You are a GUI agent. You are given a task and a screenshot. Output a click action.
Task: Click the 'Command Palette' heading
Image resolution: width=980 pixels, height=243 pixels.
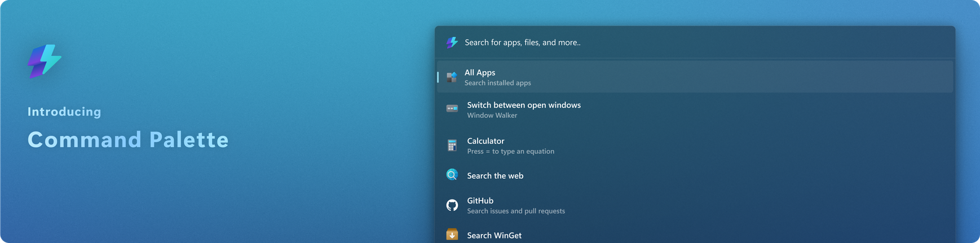pos(128,140)
